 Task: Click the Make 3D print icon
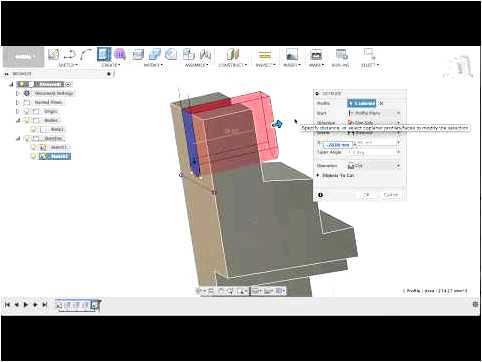click(316, 54)
